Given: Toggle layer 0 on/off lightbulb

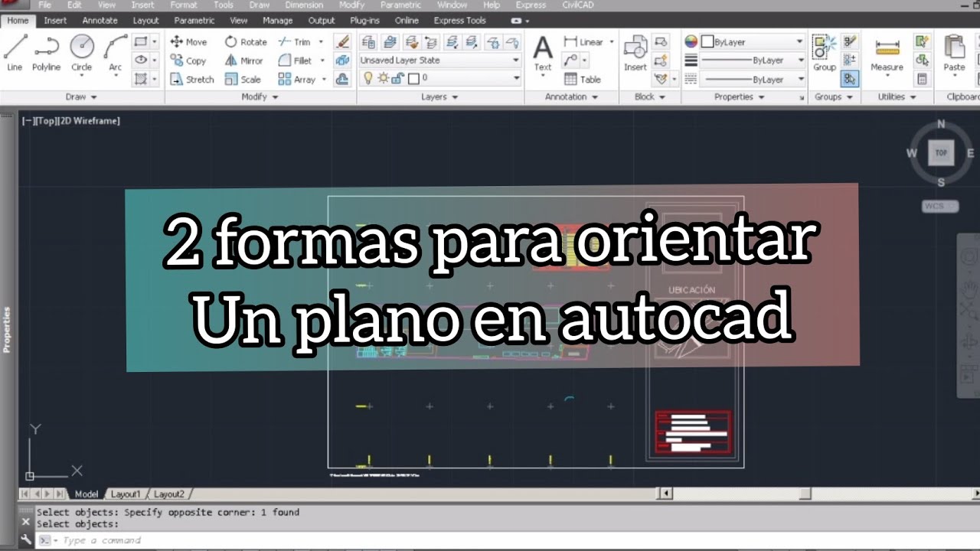Looking at the screenshot, I should pyautogui.click(x=368, y=78).
